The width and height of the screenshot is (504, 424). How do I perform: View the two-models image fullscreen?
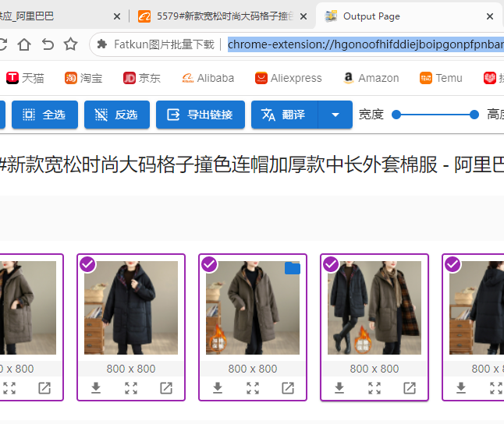click(x=374, y=388)
